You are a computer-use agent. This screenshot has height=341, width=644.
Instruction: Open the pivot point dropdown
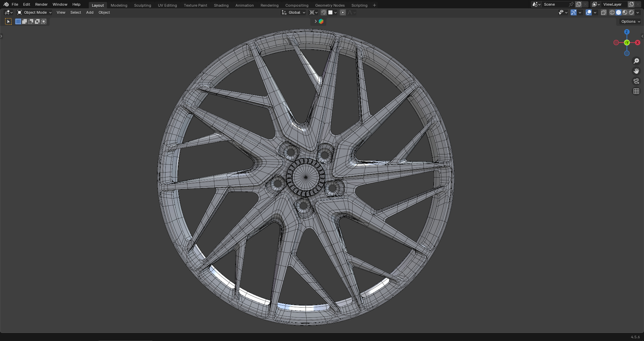pos(314,12)
